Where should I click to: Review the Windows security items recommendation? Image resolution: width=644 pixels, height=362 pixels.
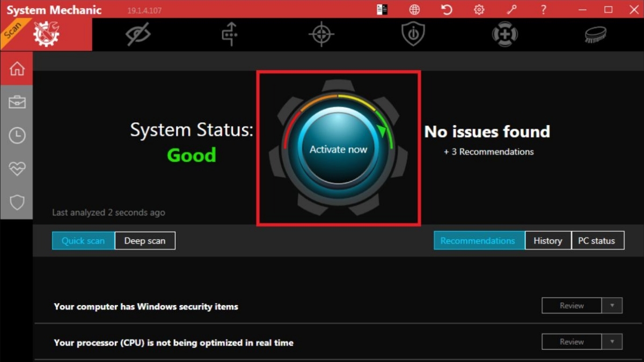click(572, 306)
